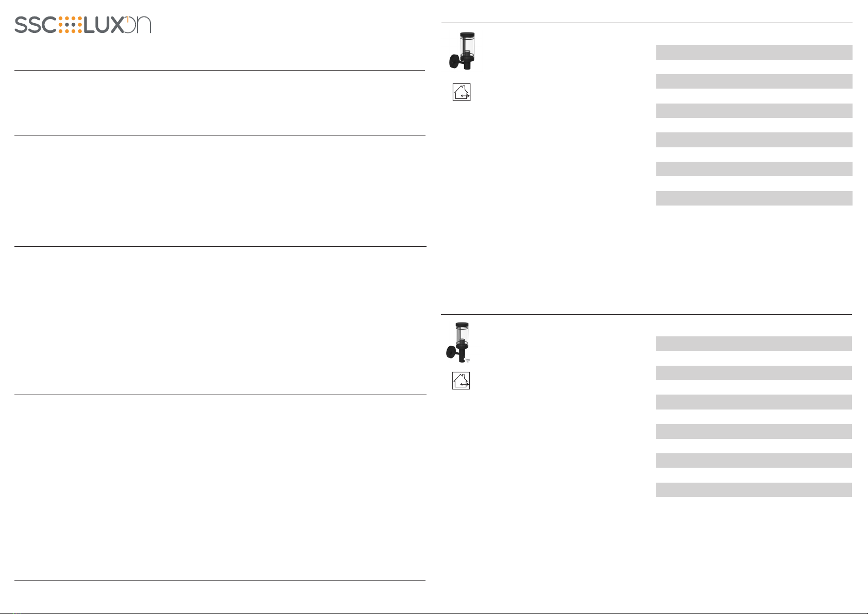Click the outdoor-use house icon under the upper lamp
The width and height of the screenshot is (868, 614).
point(462,92)
